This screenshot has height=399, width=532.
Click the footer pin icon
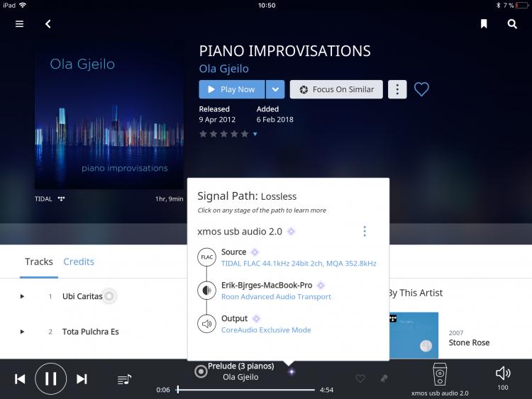click(384, 378)
